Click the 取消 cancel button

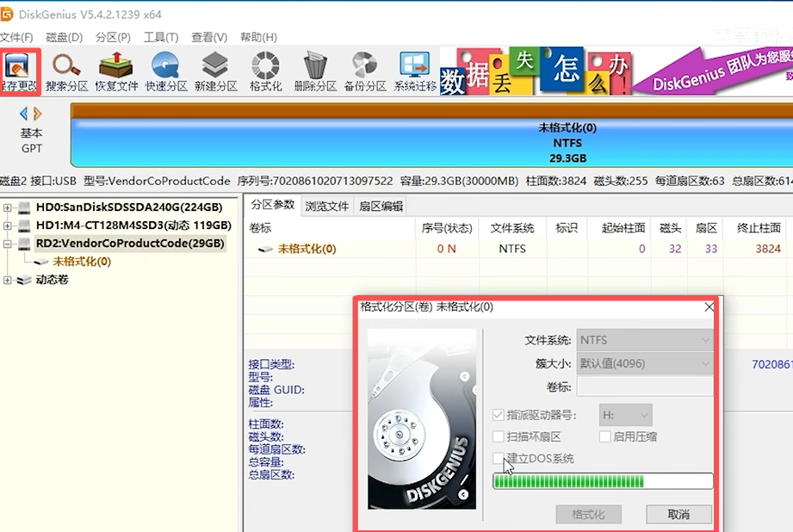coord(678,515)
